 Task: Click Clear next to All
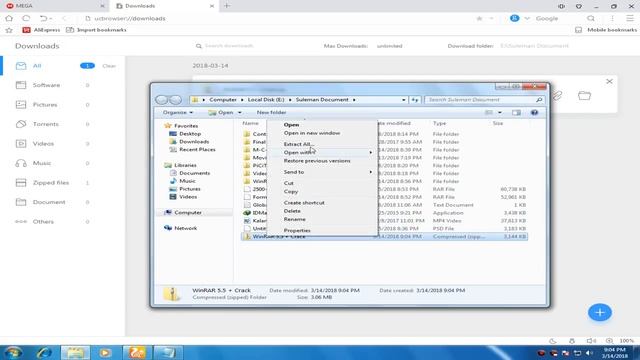click(x=109, y=66)
